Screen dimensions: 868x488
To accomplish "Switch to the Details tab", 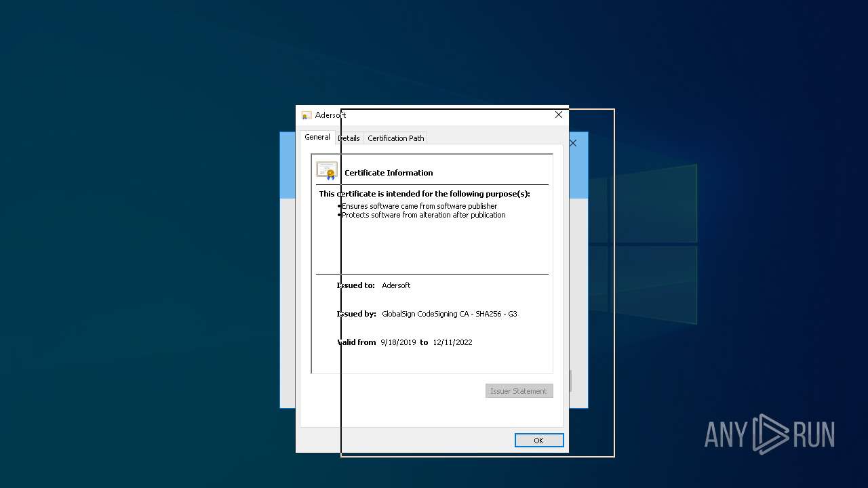I will click(x=349, y=138).
